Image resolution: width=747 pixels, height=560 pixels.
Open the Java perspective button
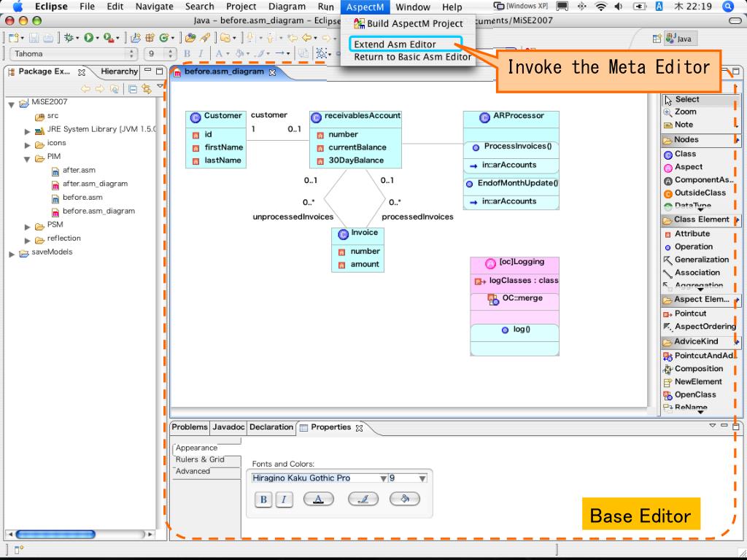point(681,39)
